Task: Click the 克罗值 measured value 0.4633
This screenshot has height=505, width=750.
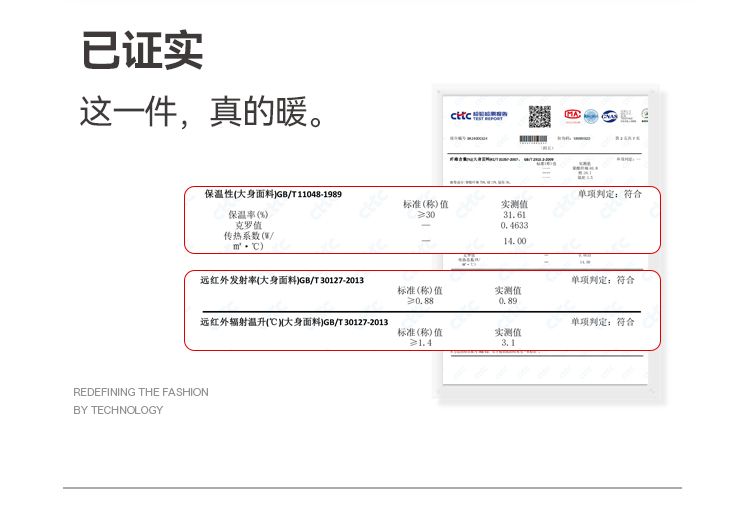Action: [514, 226]
